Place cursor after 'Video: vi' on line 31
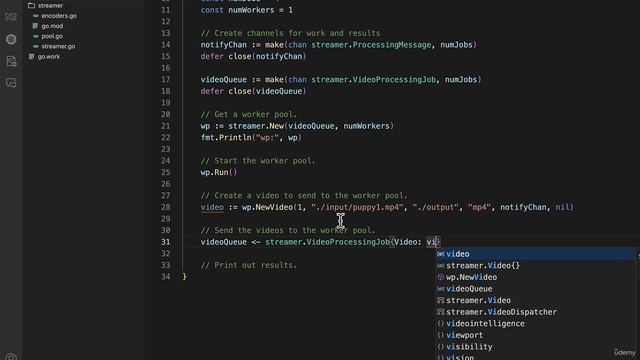Image resolution: width=640 pixels, height=360 pixels. pyautogui.click(x=436, y=242)
